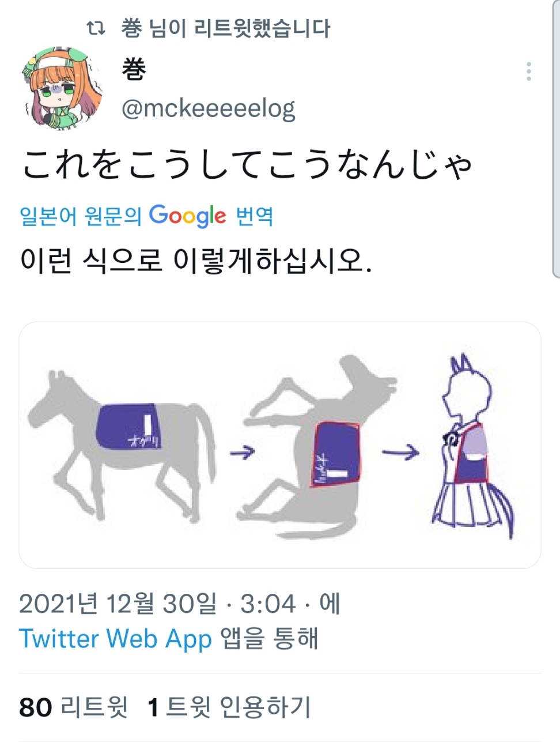
Task: Click the display name 巻
Action: pos(134,70)
